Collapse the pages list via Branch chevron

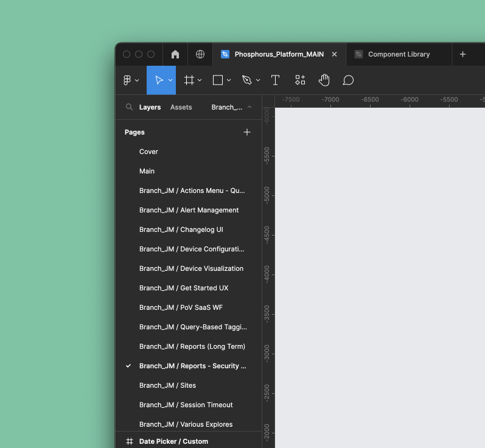(249, 107)
